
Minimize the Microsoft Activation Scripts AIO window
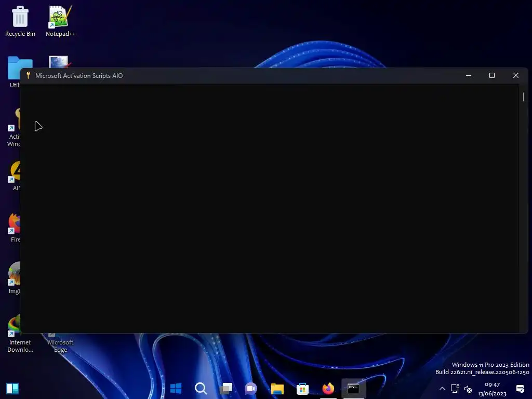(469, 75)
